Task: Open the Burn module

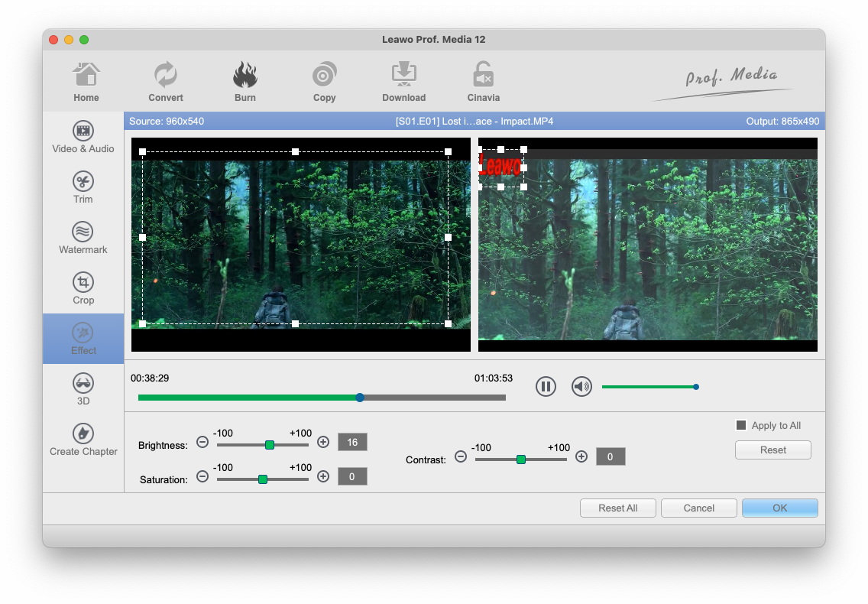Action: point(245,82)
